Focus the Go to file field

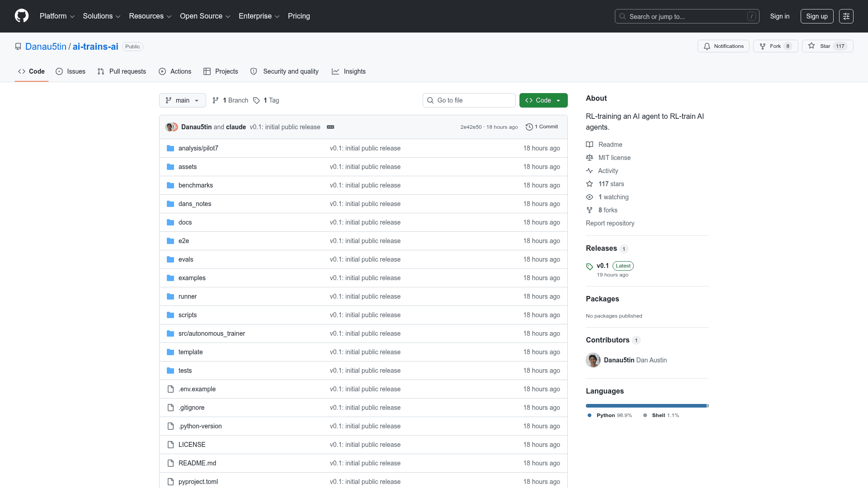tap(469, 100)
